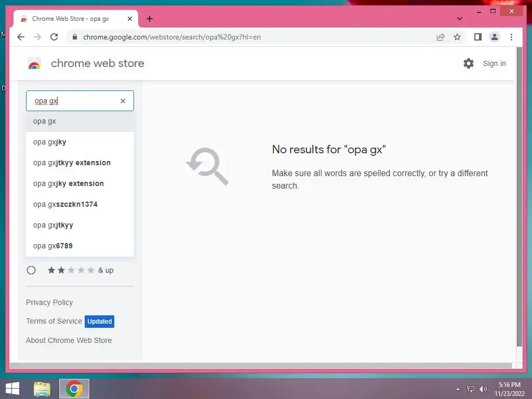532x399 pixels.
Task: Go back to the previous page
Action: [21, 37]
